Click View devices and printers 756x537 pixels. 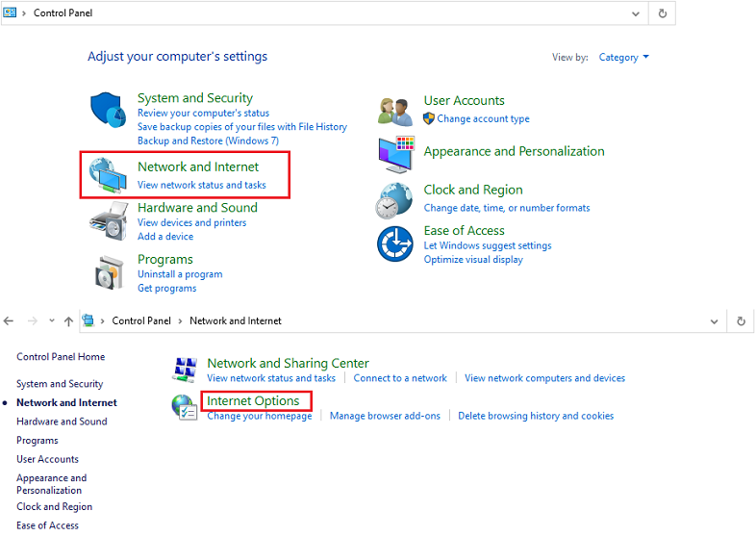pyautogui.click(x=191, y=222)
